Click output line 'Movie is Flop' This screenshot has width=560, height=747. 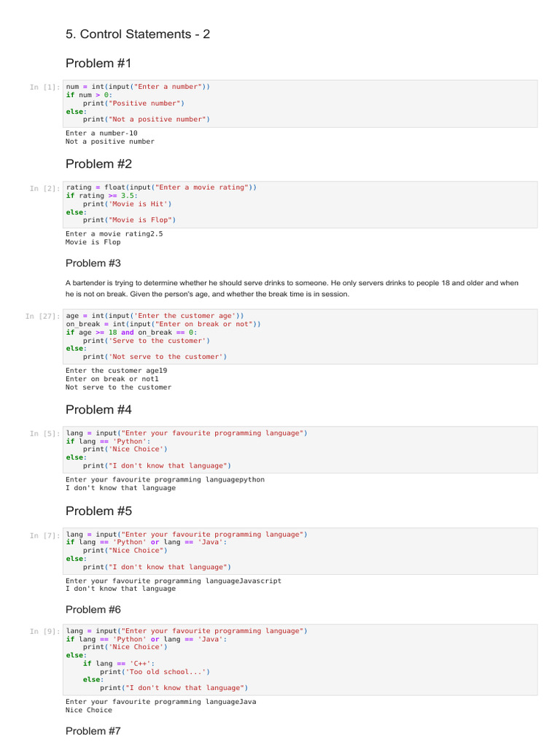tap(93, 242)
